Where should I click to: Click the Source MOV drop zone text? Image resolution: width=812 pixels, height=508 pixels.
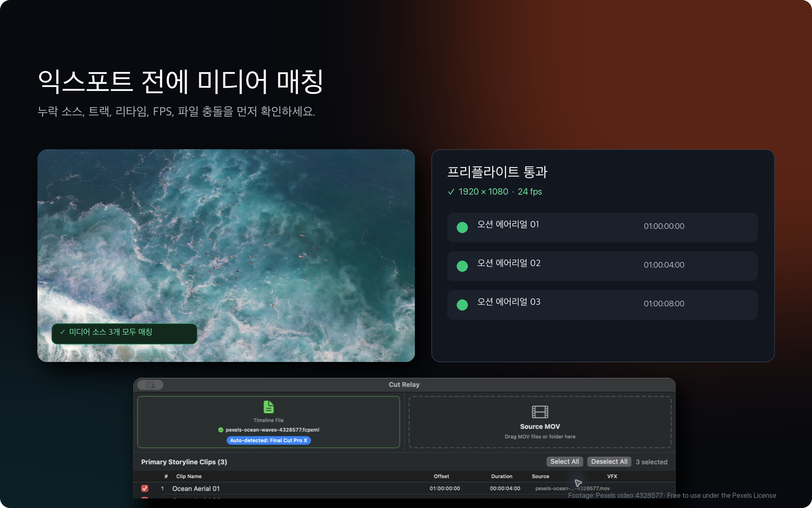540,426
